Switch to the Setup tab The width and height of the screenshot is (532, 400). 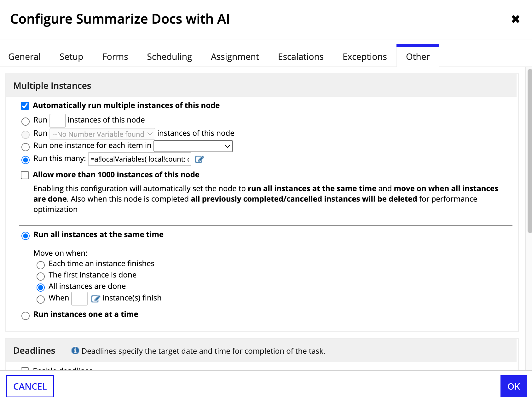pyautogui.click(x=71, y=57)
